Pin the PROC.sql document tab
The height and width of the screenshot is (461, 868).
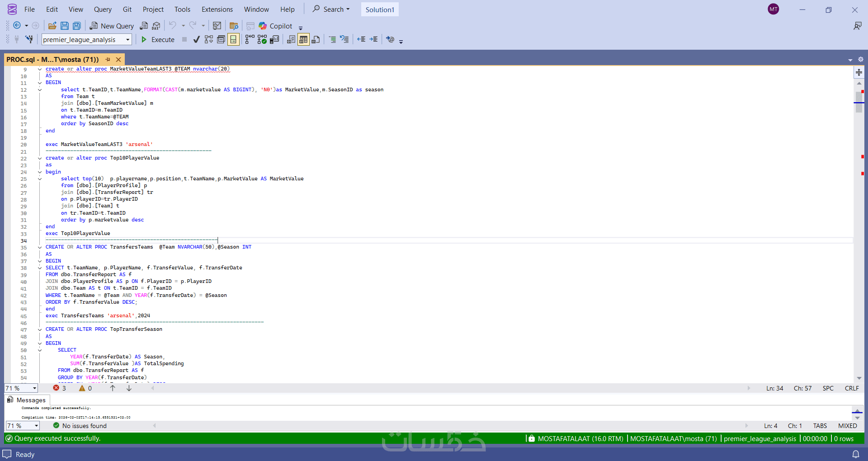click(x=108, y=59)
